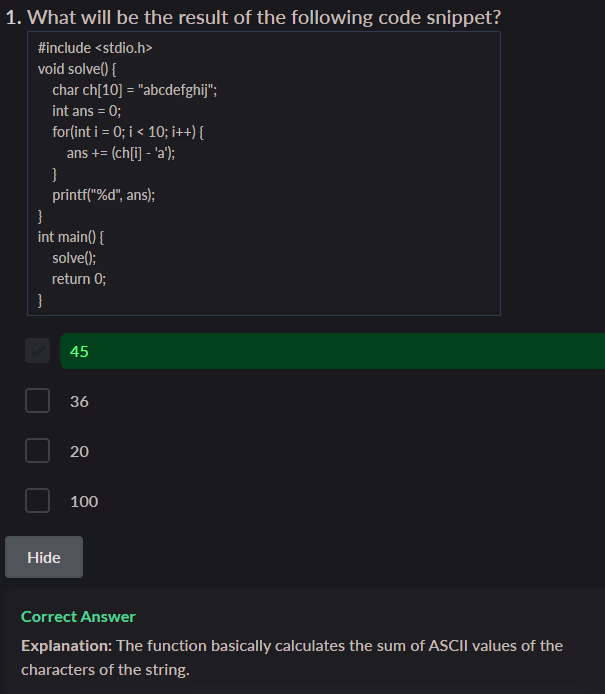This screenshot has width=605, height=694.
Task: Select the answer text 100
Action: (84, 501)
